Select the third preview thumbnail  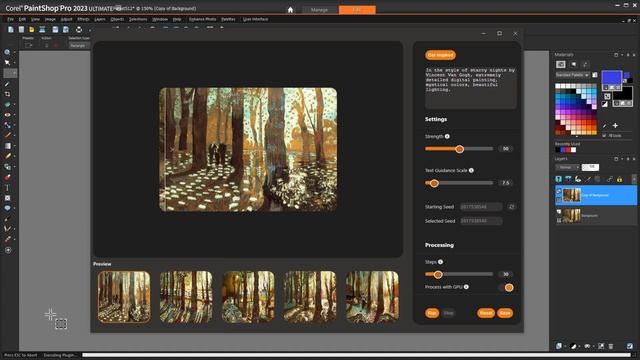pos(248,297)
